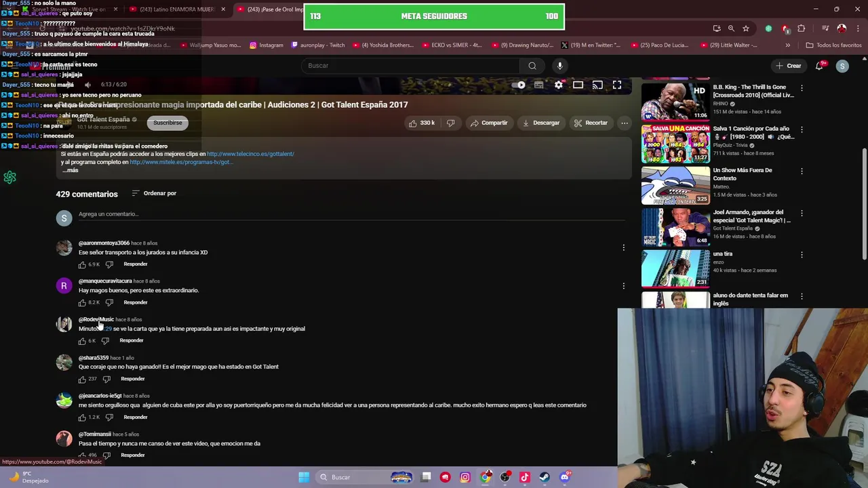Open the account avatar menu
Viewport: 868px width, 488px height.
[x=842, y=66]
